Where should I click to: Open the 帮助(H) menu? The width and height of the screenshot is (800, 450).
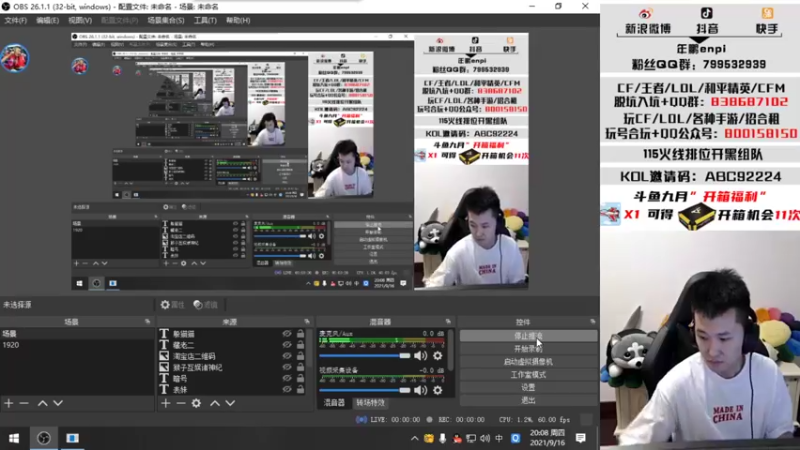click(x=238, y=20)
